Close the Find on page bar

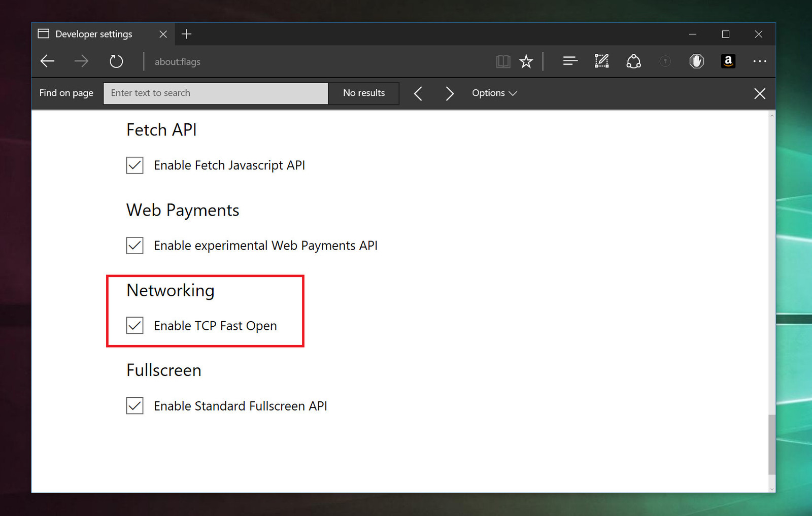point(760,93)
